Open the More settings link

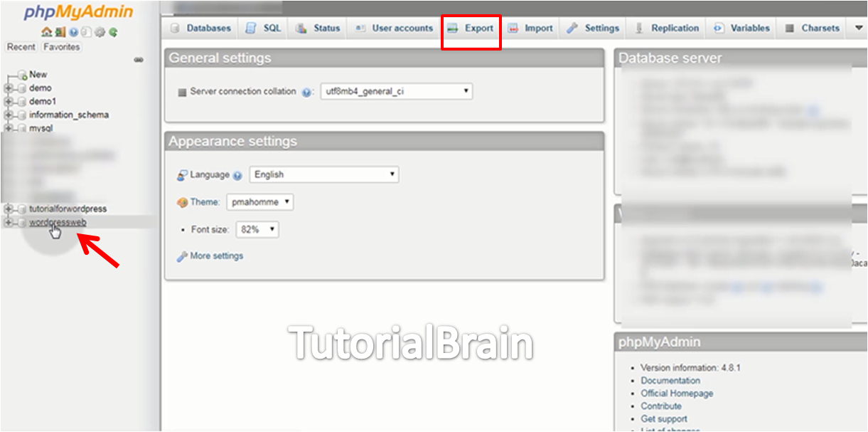[x=216, y=256]
